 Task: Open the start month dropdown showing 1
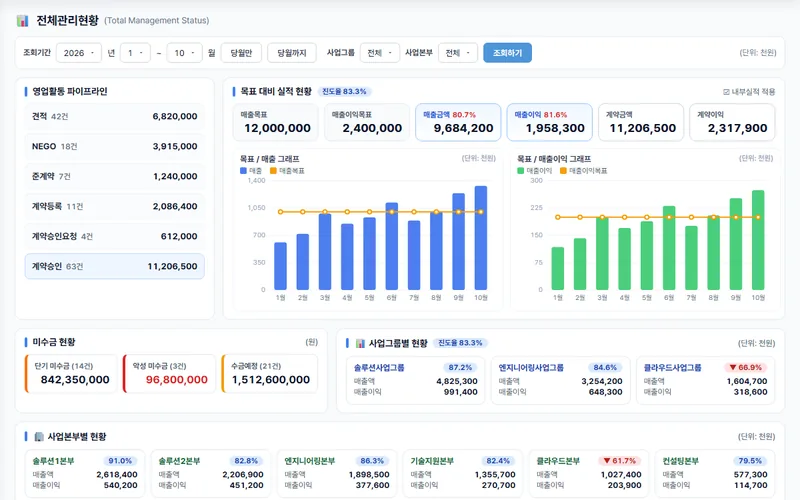(135, 53)
